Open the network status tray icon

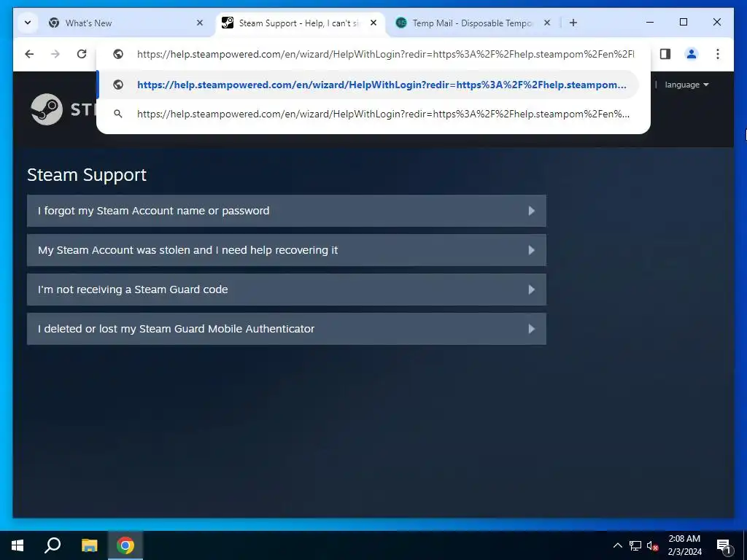(x=635, y=545)
